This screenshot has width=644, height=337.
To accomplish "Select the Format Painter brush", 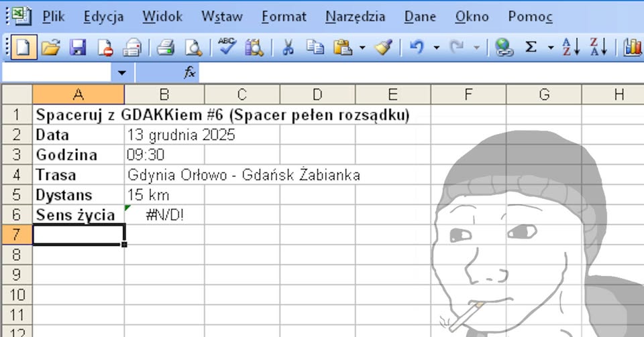I will coord(383,47).
